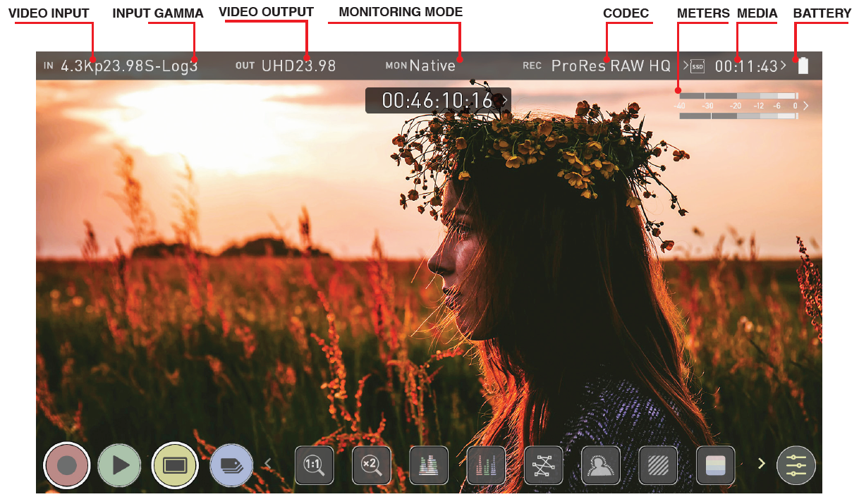Screen dimensions: 859x504
Task: Show the luma waveform monitor
Action: pyautogui.click(x=429, y=465)
